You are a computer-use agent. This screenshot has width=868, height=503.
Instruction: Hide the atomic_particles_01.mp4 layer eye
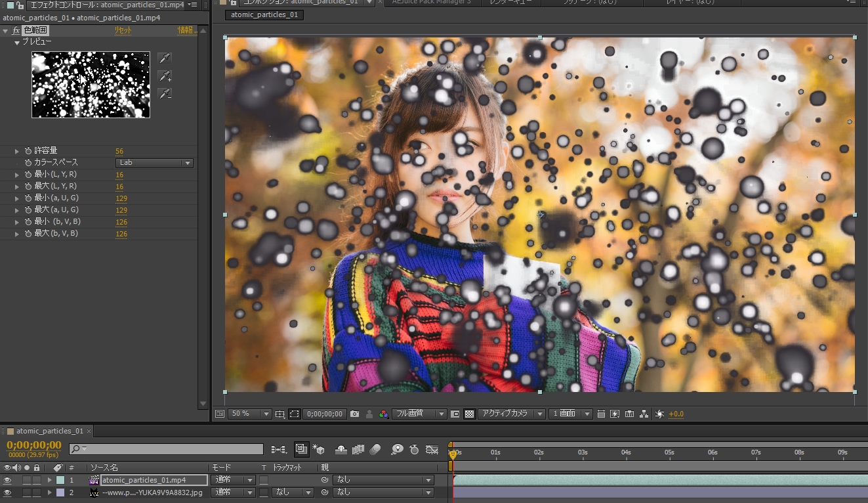[7, 480]
